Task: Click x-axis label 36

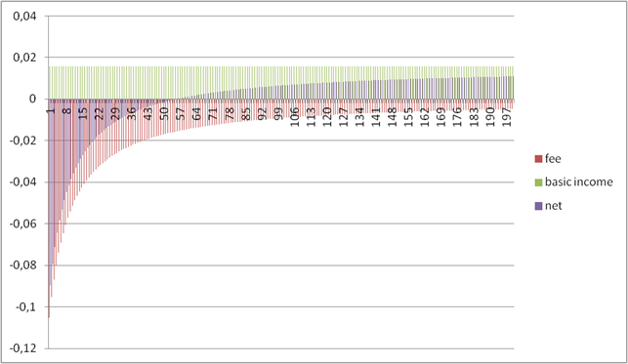Action: point(133,113)
